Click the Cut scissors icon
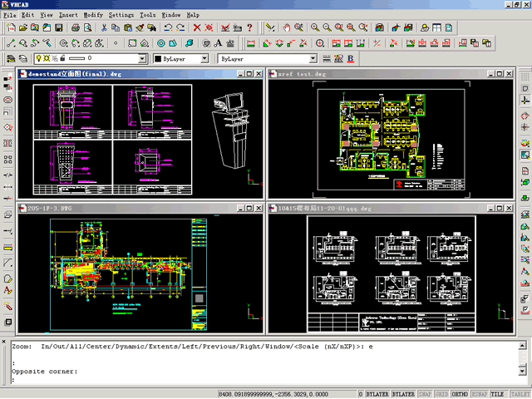The width and height of the screenshot is (532, 399). (x=104, y=27)
